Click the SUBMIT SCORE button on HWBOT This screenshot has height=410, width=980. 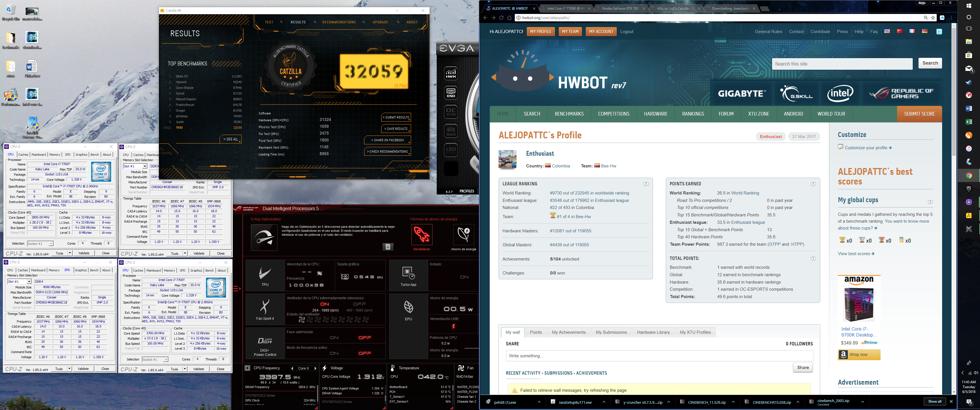pos(919,114)
